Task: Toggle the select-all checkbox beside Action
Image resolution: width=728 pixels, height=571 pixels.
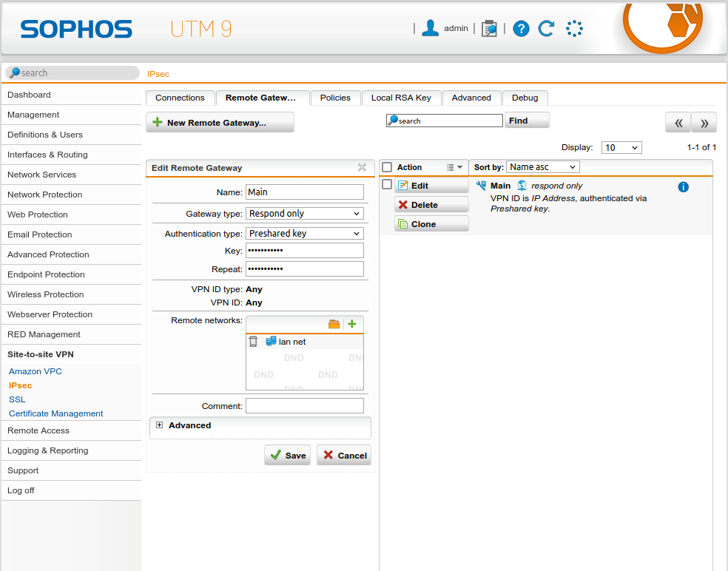Action: [x=387, y=167]
